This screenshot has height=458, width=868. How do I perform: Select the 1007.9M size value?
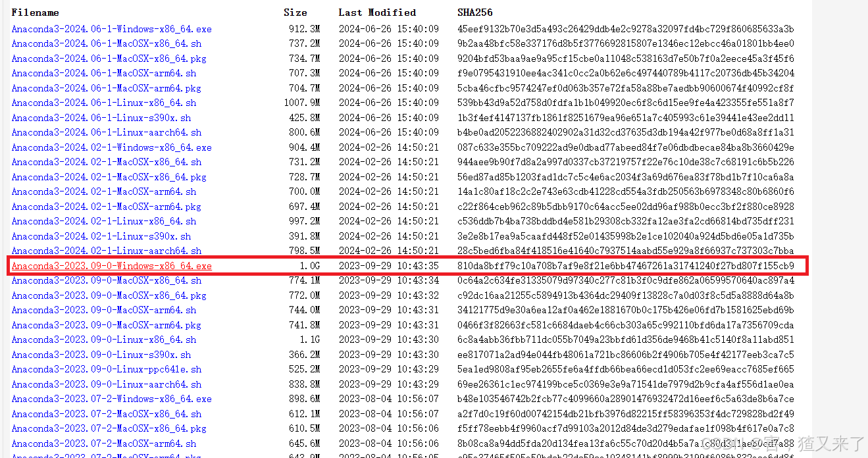click(x=302, y=103)
